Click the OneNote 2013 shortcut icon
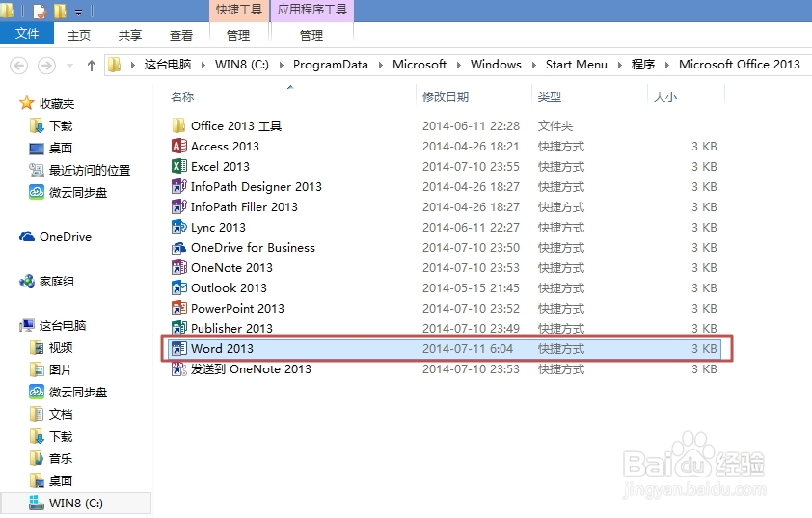The image size is (812, 518). [178, 267]
